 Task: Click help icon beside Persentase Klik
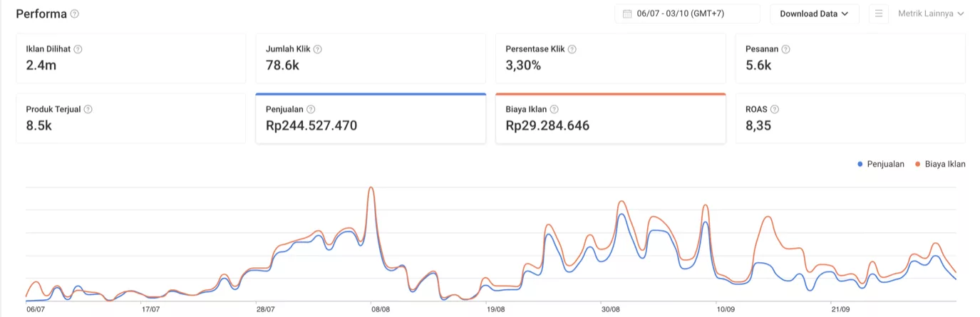[x=572, y=49]
